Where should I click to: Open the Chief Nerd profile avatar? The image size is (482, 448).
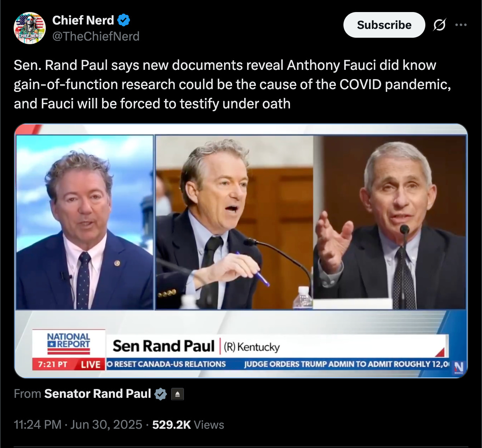(x=29, y=28)
